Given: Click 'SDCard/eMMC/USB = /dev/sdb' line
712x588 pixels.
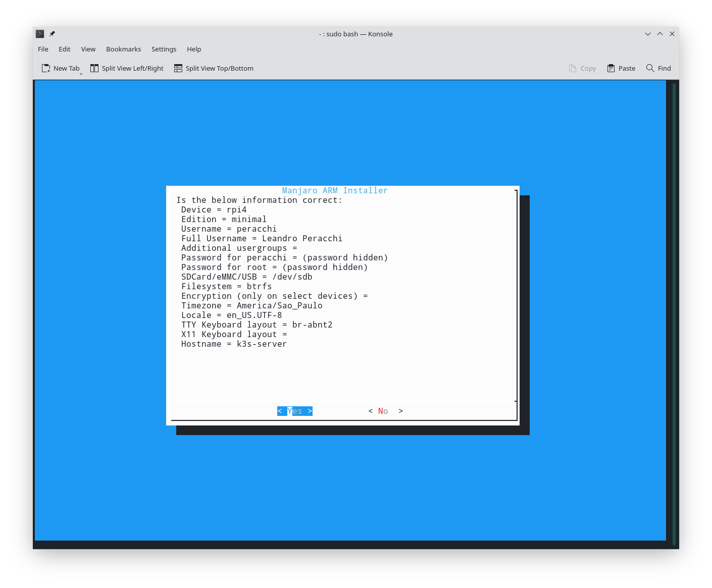Looking at the screenshot, I should tap(247, 277).
